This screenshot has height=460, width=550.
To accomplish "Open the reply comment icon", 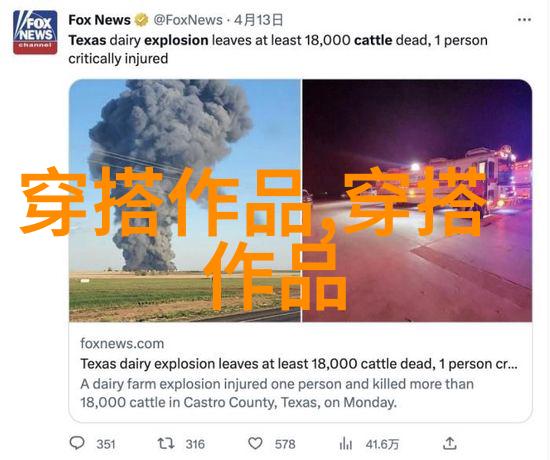I will point(77,443).
